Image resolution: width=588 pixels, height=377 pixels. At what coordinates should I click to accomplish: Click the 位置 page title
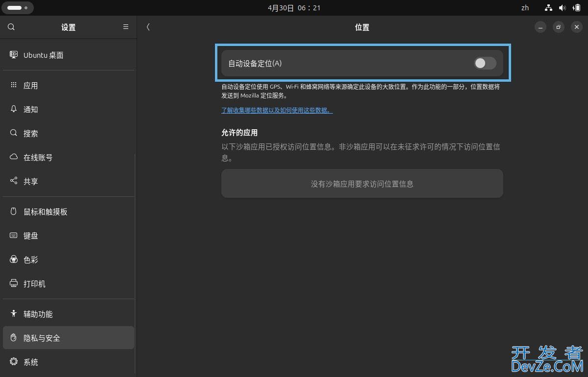coord(362,27)
